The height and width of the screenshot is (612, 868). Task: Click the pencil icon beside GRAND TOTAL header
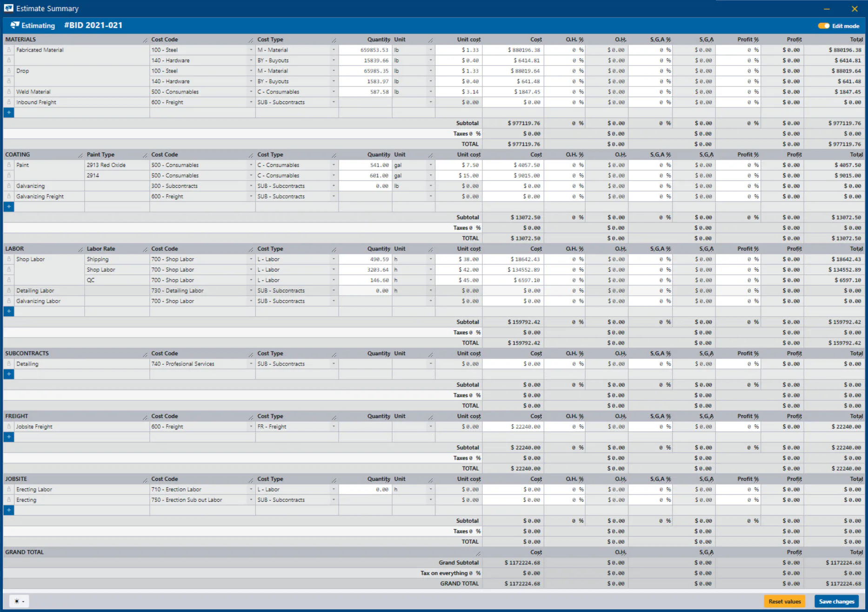pos(478,553)
